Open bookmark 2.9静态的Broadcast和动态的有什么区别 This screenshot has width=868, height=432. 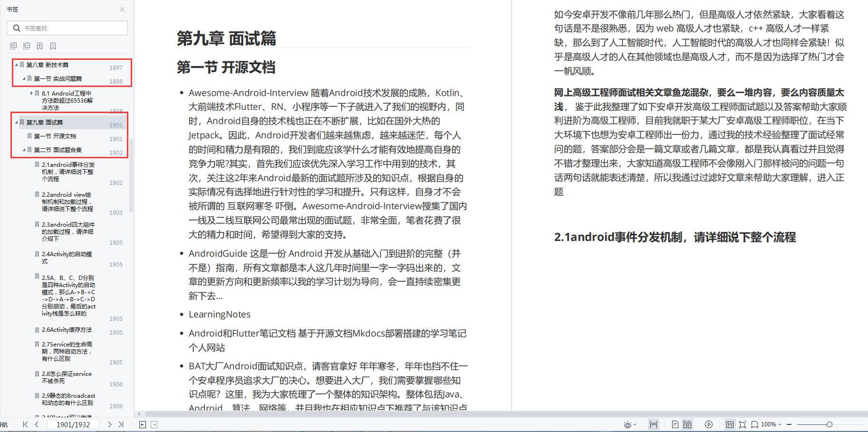tap(68, 399)
